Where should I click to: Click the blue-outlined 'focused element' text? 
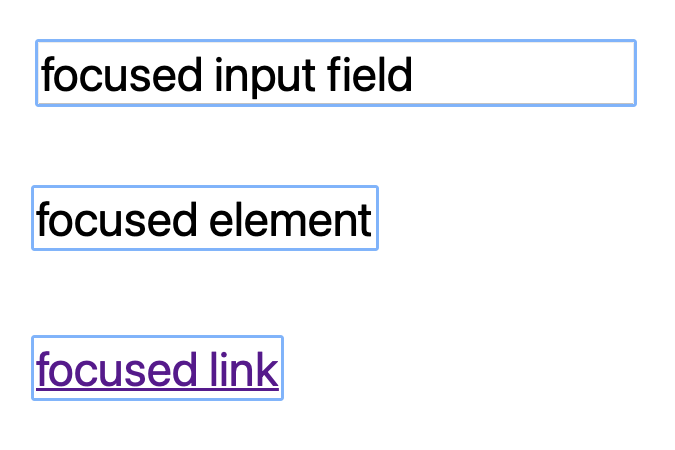pyautogui.click(x=204, y=219)
